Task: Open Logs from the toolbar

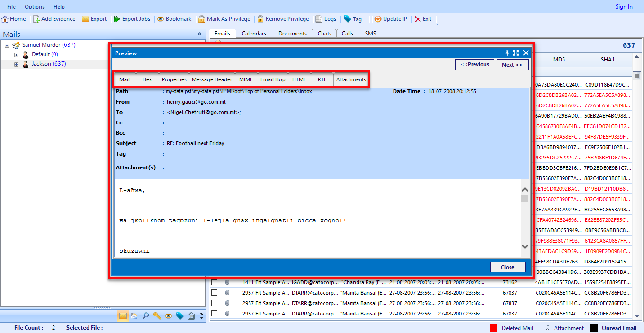Action: coord(326,19)
